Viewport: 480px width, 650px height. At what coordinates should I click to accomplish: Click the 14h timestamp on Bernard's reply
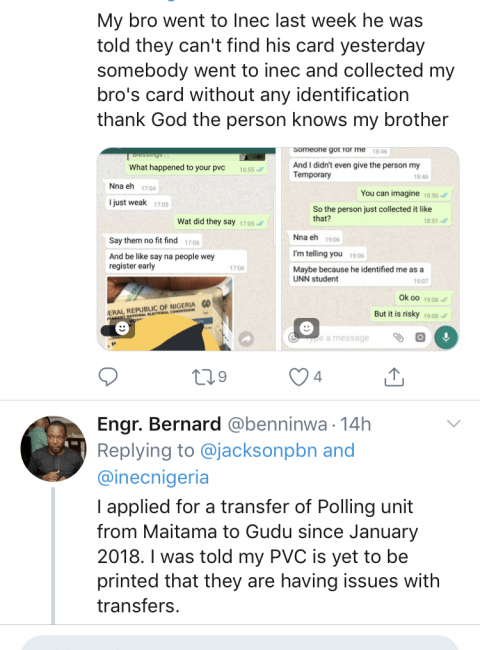pos(356,424)
